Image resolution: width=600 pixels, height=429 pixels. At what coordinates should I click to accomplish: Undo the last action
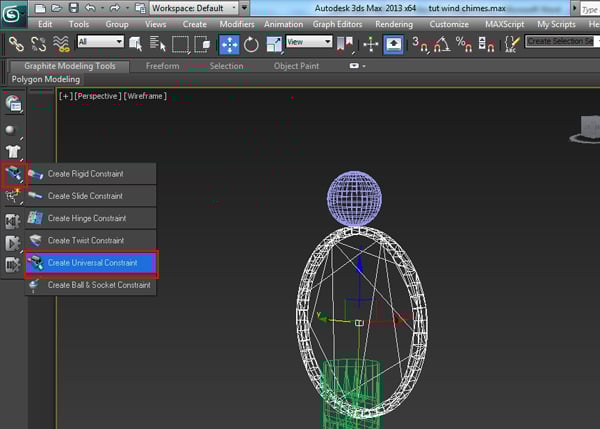90,8
